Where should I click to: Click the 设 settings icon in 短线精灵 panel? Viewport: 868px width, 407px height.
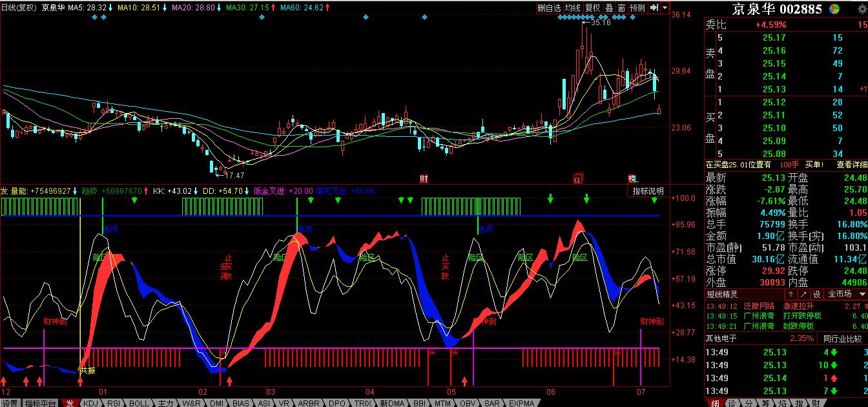coord(816,294)
